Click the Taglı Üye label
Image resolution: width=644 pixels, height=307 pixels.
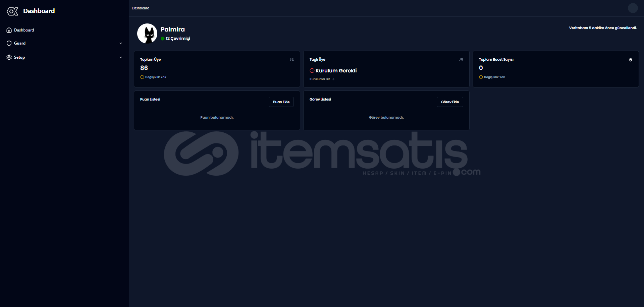pos(317,60)
